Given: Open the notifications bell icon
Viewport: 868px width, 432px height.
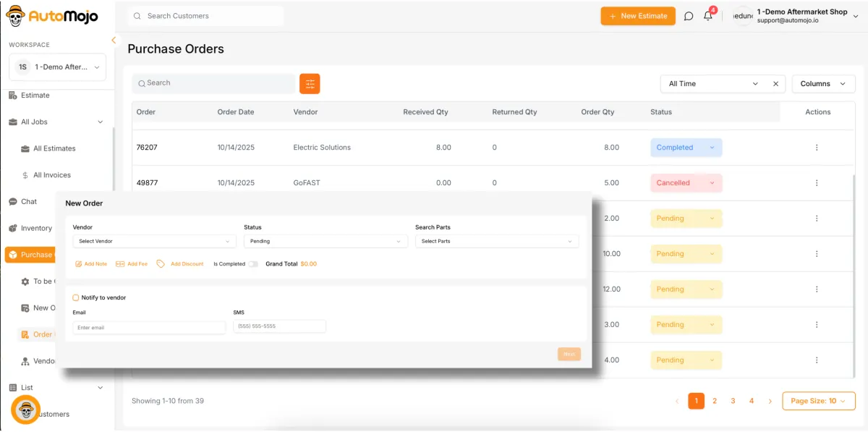Looking at the screenshot, I should click(x=708, y=16).
